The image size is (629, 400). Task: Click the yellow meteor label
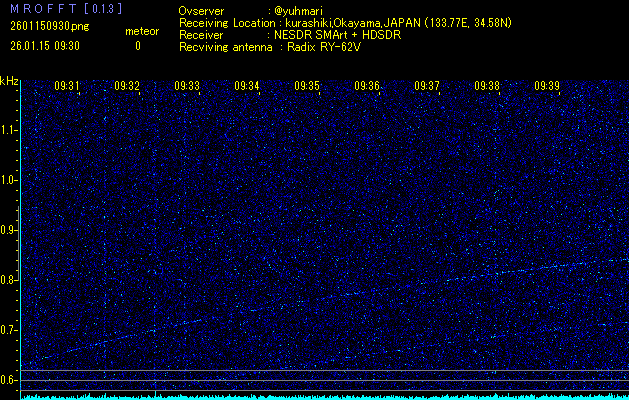pyautogui.click(x=141, y=32)
